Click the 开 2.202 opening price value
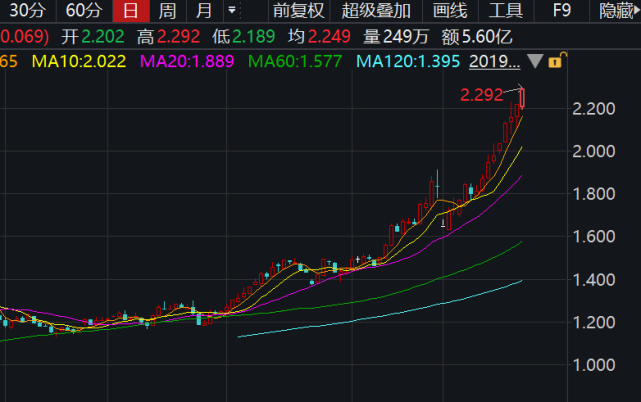The height and width of the screenshot is (402, 641). coord(93,37)
